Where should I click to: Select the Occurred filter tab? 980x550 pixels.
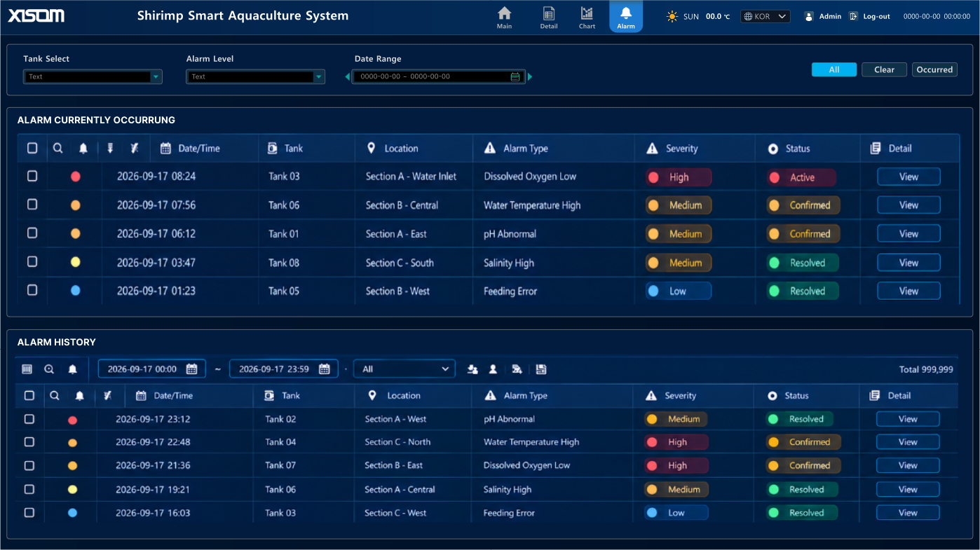coord(934,69)
